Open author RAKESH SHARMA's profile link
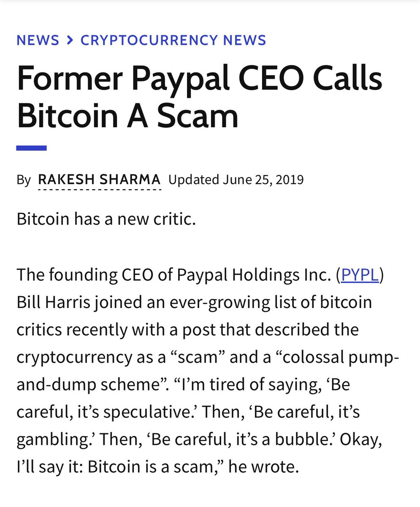 [x=99, y=180]
